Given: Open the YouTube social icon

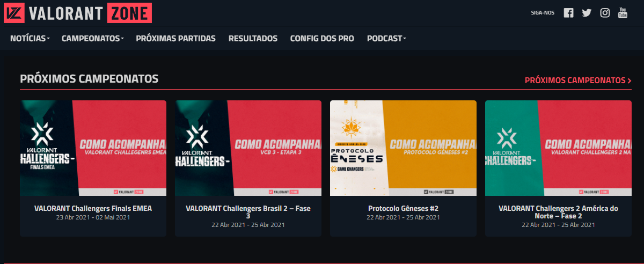Looking at the screenshot, I should [x=623, y=13].
